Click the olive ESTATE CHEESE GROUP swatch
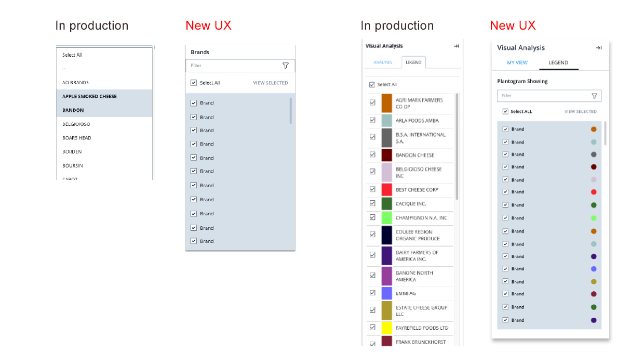 click(x=386, y=310)
